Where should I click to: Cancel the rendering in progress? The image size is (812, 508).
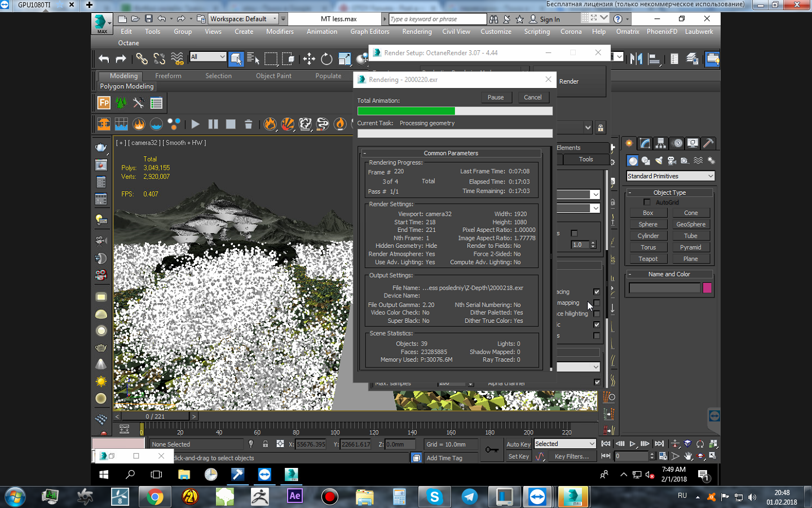point(532,97)
